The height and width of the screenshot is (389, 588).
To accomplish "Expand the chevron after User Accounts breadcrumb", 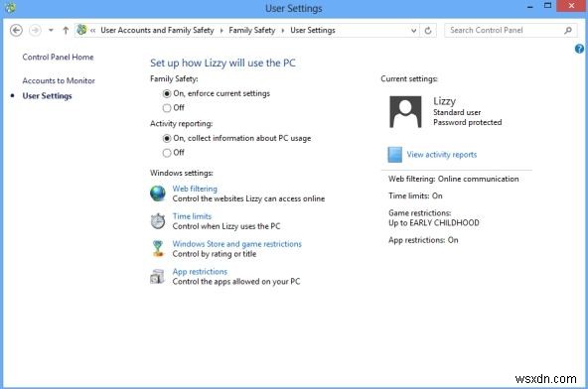I will click(x=221, y=31).
